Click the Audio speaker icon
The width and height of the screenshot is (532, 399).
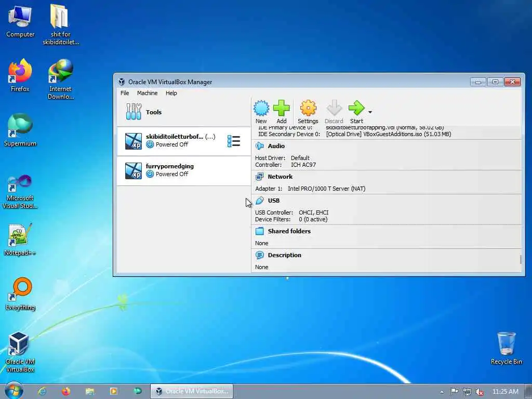pos(260,146)
